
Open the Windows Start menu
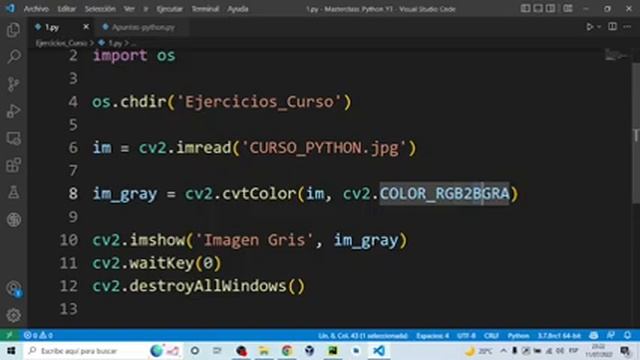(x=11, y=351)
